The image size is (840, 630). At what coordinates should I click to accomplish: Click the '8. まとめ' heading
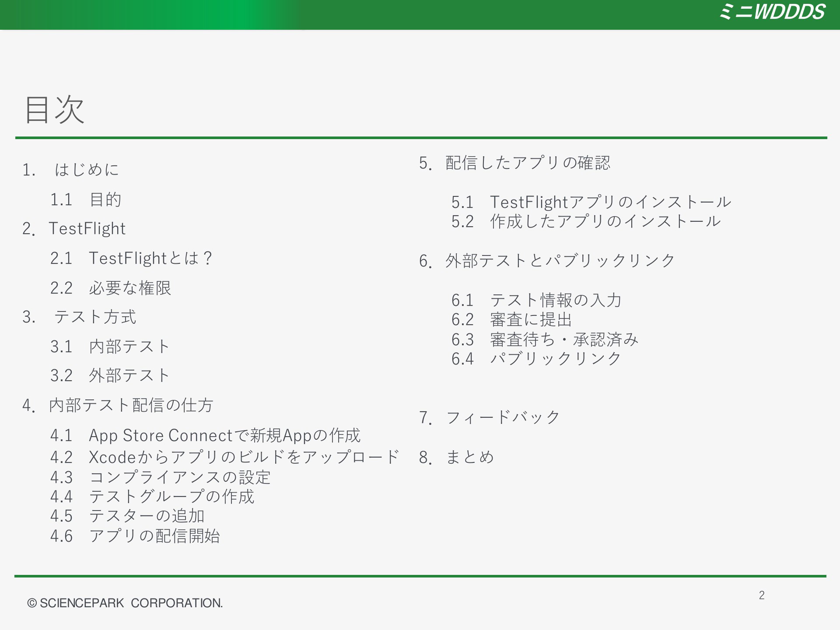[456, 458]
